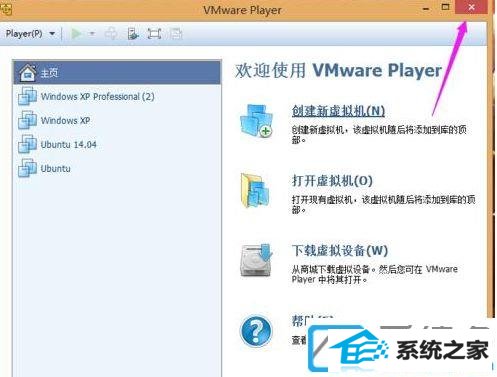
Task: Select the 主页 home entry in the library
Action: (x=117, y=72)
